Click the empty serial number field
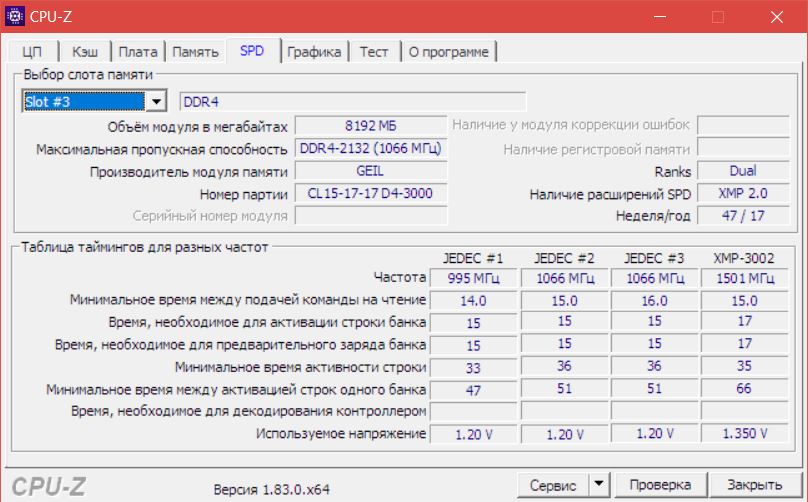808x502 pixels. 371,215
